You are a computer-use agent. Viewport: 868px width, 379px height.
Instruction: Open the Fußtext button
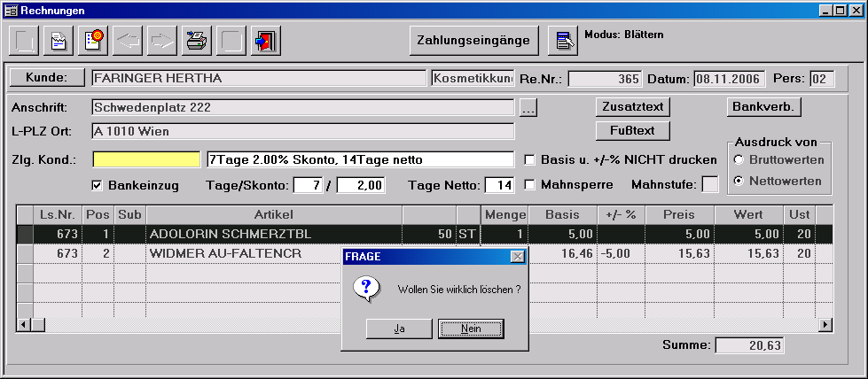pyautogui.click(x=633, y=131)
